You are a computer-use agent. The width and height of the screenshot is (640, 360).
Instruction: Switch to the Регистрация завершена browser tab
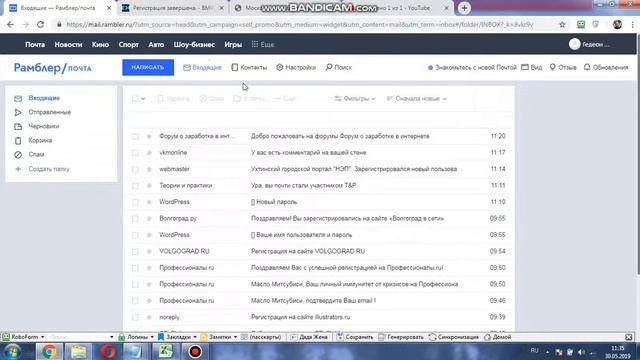173,8
